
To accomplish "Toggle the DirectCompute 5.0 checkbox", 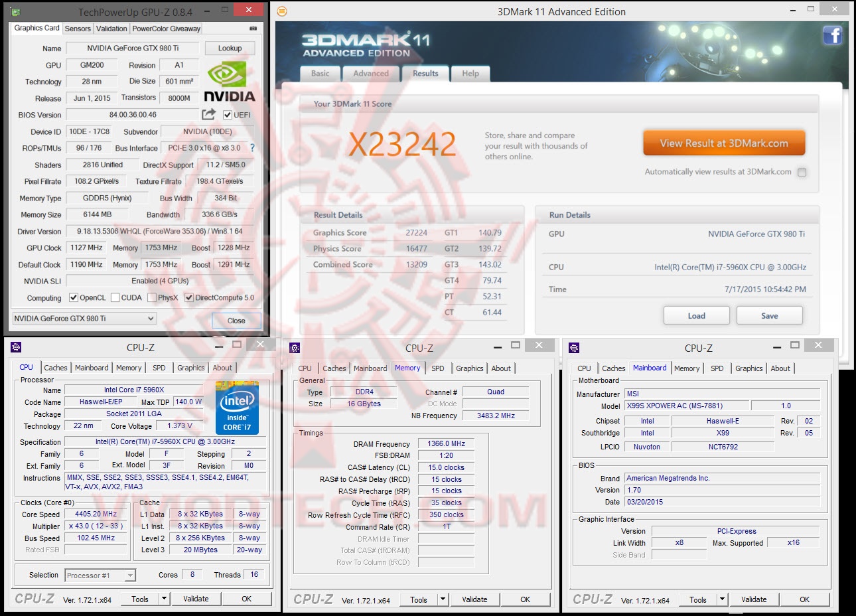I will pyautogui.click(x=189, y=297).
